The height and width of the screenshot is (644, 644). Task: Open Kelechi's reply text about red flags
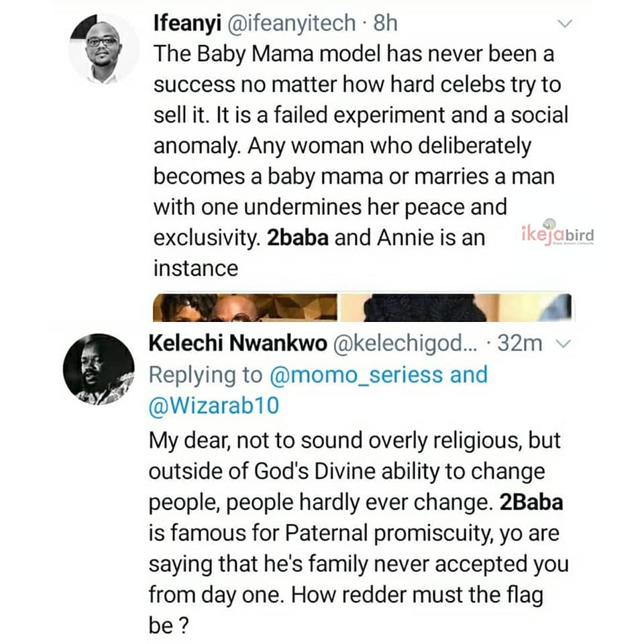pyautogui.click(x=356, y=533)
